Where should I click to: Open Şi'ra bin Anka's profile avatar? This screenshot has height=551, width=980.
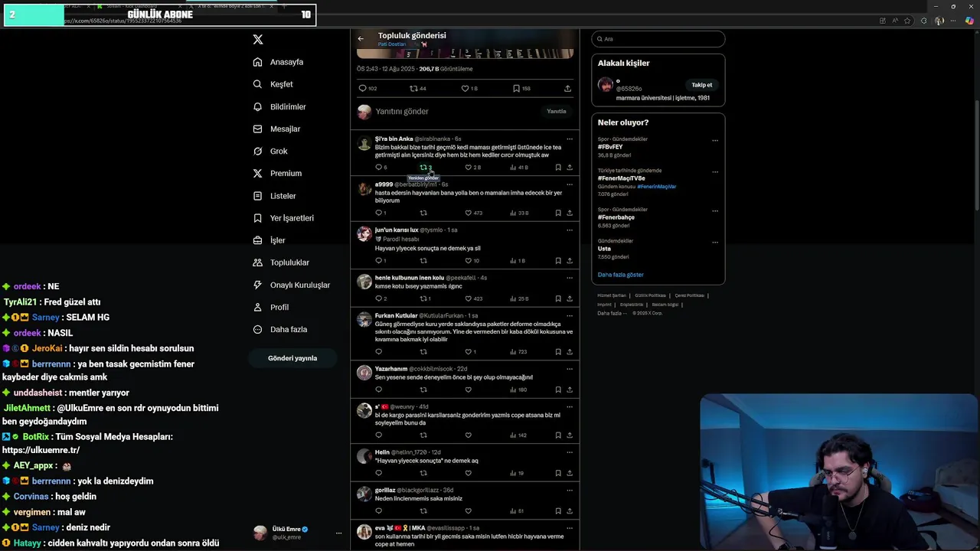364,144
